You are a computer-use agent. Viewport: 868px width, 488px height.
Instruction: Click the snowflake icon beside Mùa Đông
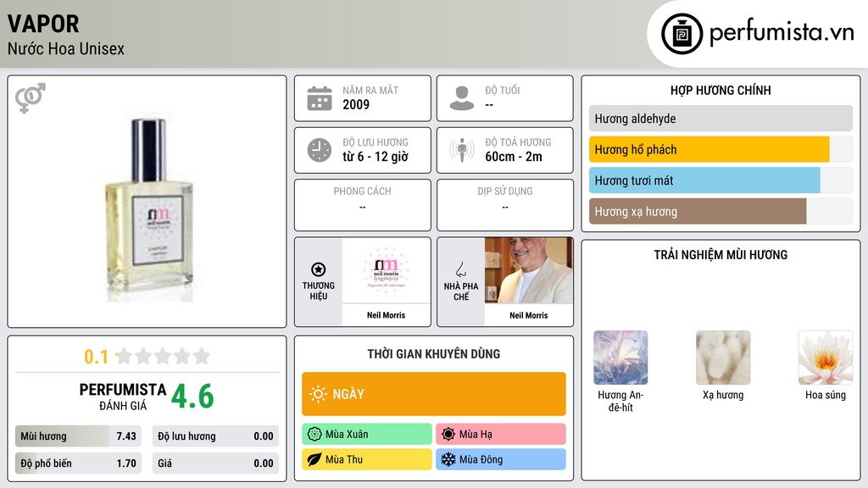[448, 459]
